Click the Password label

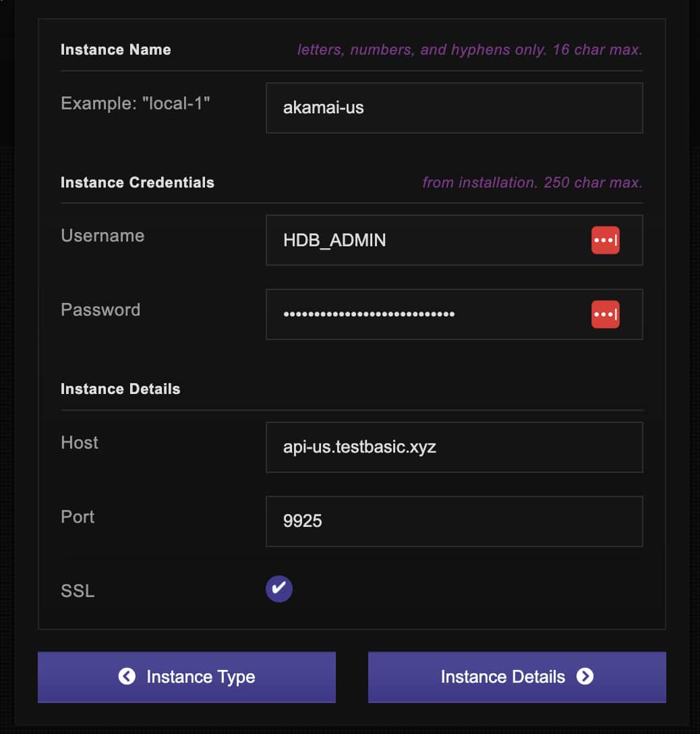click(x=100, y=310)
